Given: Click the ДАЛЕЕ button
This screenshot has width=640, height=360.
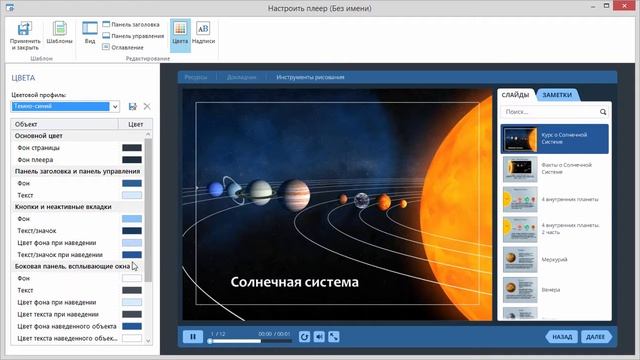Looking at the screenshot, I should [x=596, y=337].
